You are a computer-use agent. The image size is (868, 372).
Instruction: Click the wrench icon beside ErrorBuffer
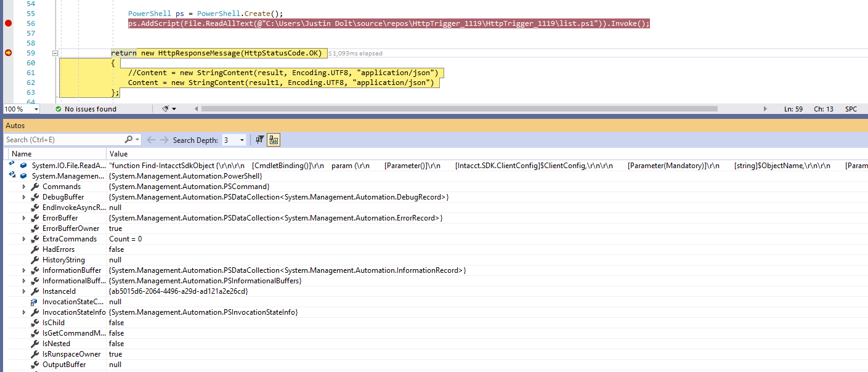click(x=34, y=218)
